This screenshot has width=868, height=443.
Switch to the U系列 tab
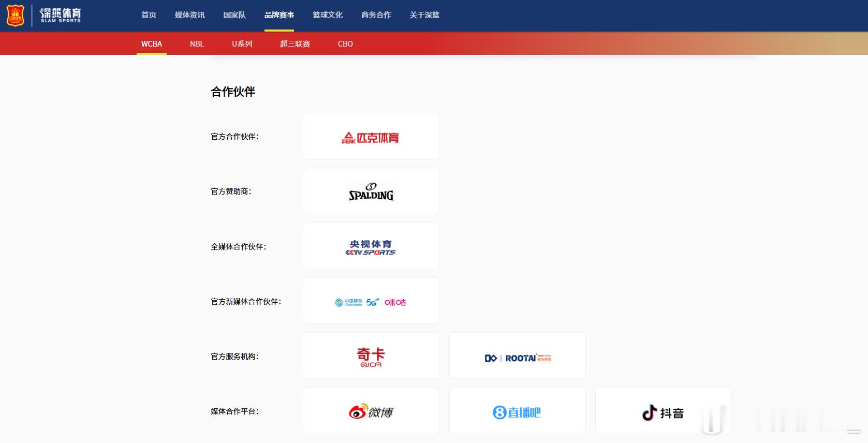[242, 44]
